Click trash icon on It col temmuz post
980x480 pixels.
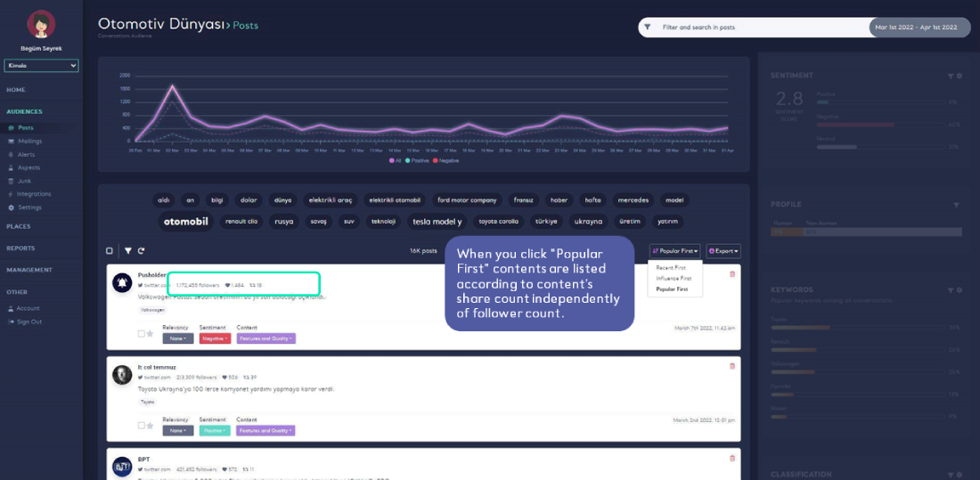click(732, 366)
